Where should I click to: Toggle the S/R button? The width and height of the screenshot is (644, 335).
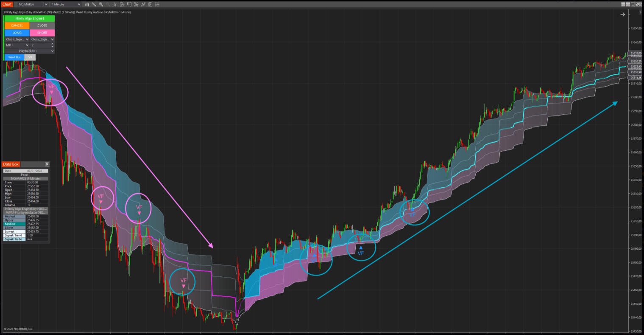[x=30, y=57]
